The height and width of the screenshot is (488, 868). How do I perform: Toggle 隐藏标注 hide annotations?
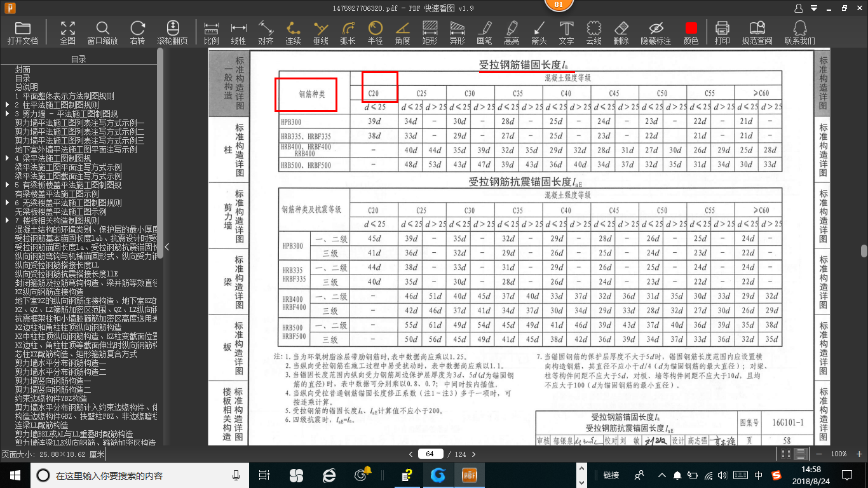pos(656,32)
